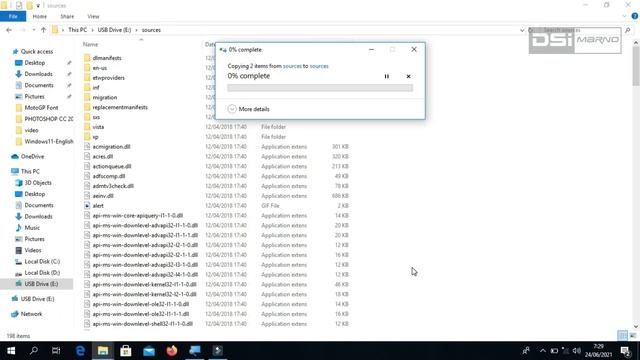This screenshot has width=640, height=360.
Task: Open Music under This PC
Action: [32, 228]
